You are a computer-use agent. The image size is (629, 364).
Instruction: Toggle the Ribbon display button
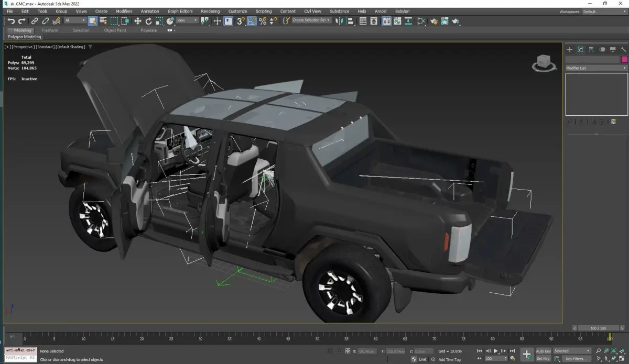(386, 21)
